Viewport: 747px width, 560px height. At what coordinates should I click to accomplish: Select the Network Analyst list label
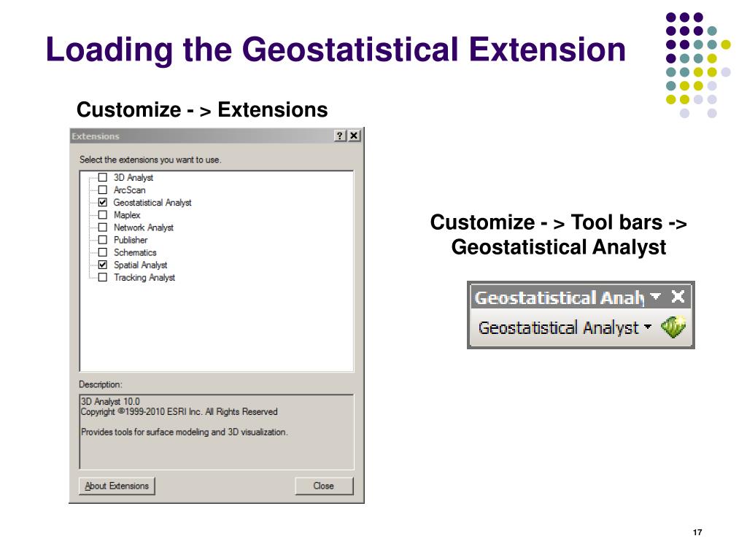coord(144,227)
